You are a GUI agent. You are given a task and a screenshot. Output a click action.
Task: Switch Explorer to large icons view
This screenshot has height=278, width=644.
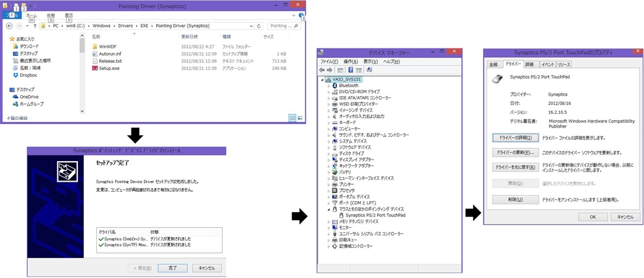(x=300, y=118)
